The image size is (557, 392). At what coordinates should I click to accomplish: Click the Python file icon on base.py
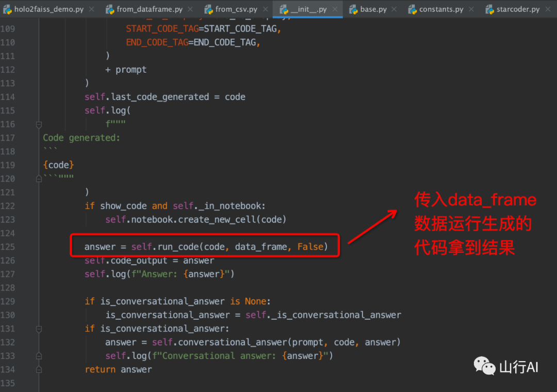pos(353,10)
